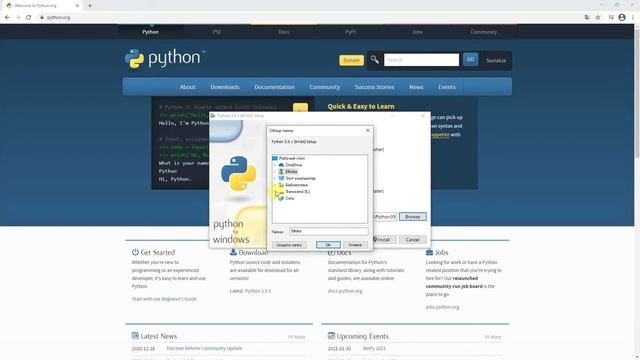This screenshot has height=360, width=640.
Task: Open a new browser tab
Action: point(90,6)
